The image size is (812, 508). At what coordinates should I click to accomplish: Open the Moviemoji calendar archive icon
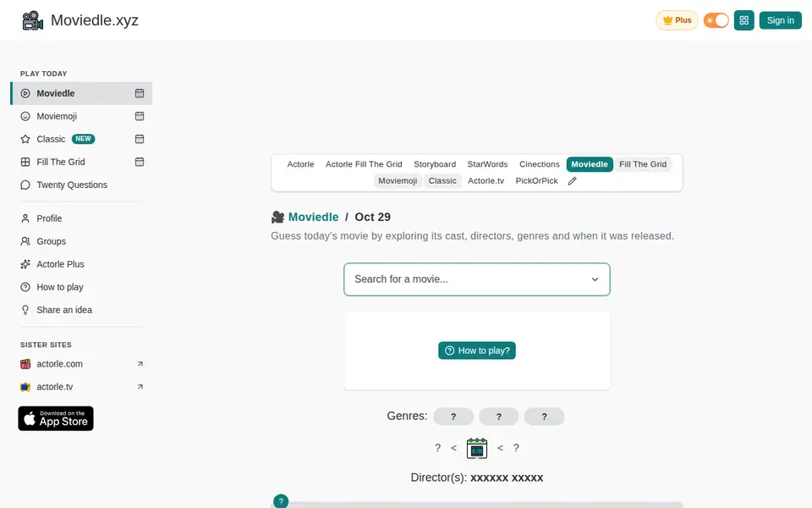140,116
